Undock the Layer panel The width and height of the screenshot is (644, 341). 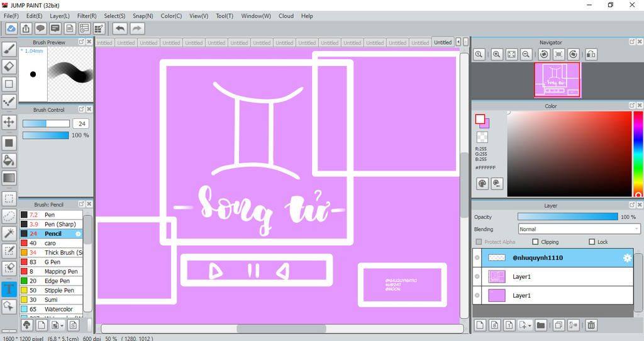632,205
